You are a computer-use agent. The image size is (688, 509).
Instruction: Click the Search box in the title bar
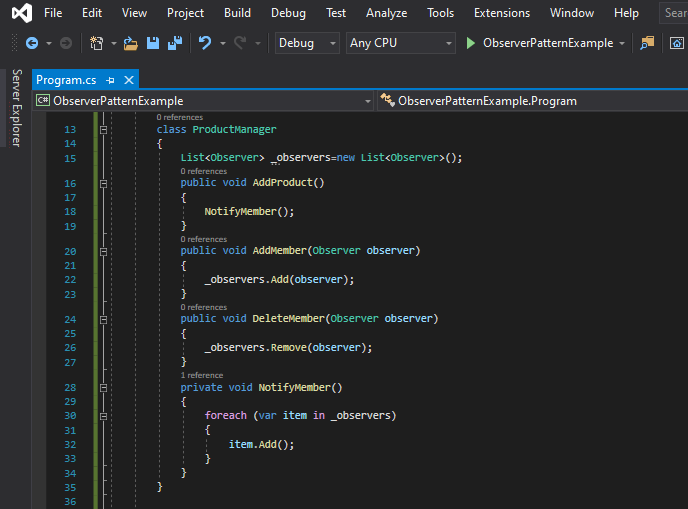tap(674, 13)
